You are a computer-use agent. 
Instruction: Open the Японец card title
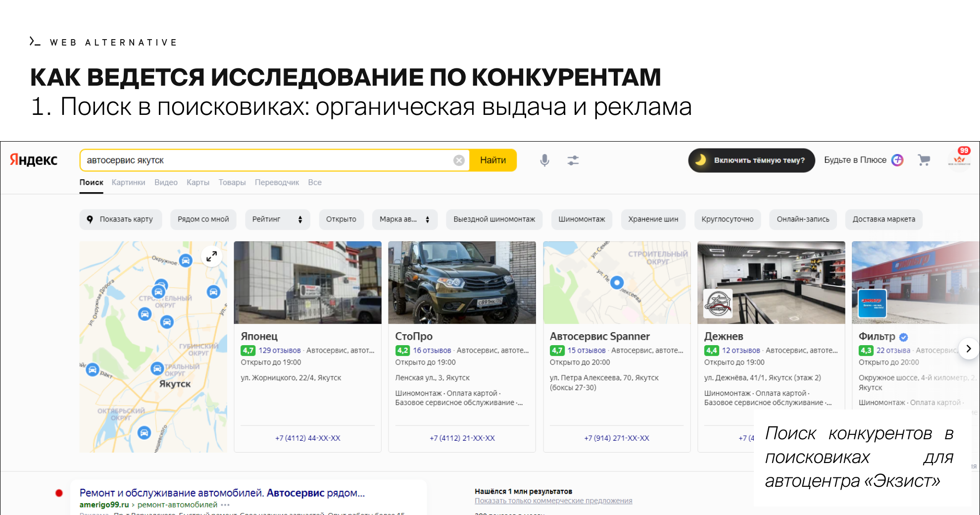259,337
